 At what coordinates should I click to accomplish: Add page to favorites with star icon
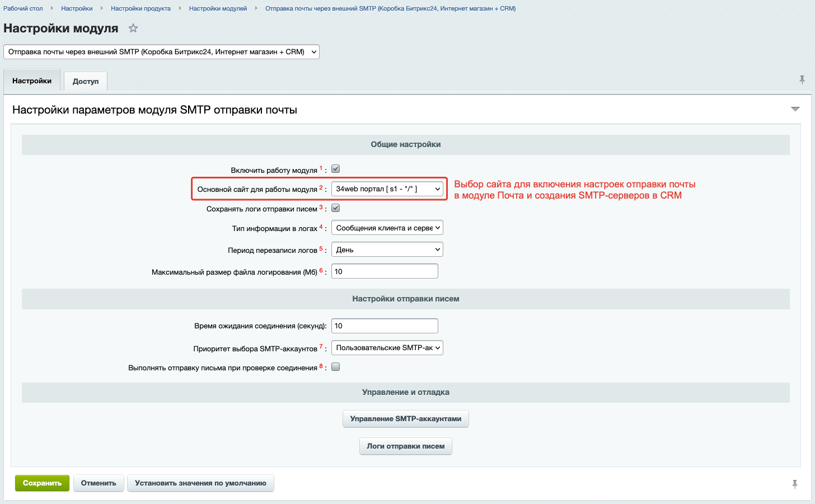(x=133, y=28)
